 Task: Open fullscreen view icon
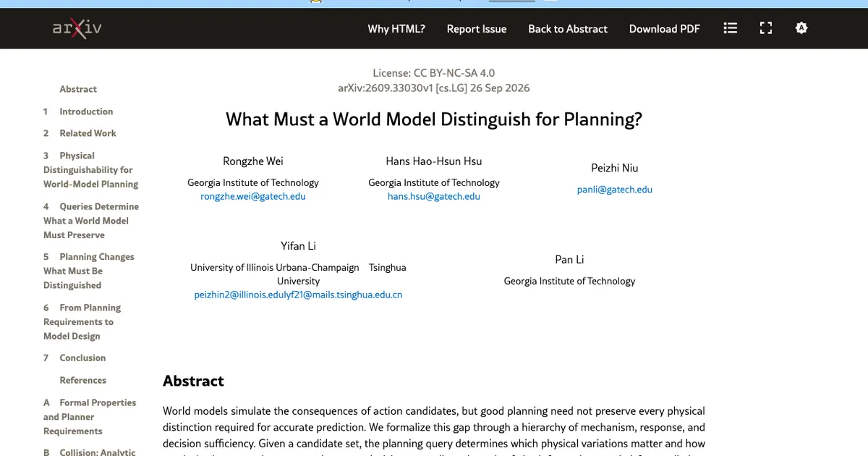coord(766,28)
